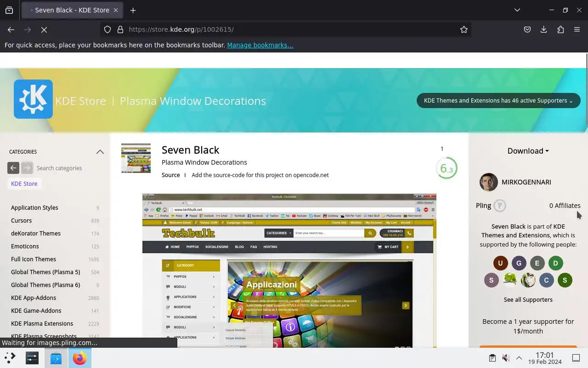Click the category forward arrow button
Viewport: 588px width, 368px height.
pos(27,168)
